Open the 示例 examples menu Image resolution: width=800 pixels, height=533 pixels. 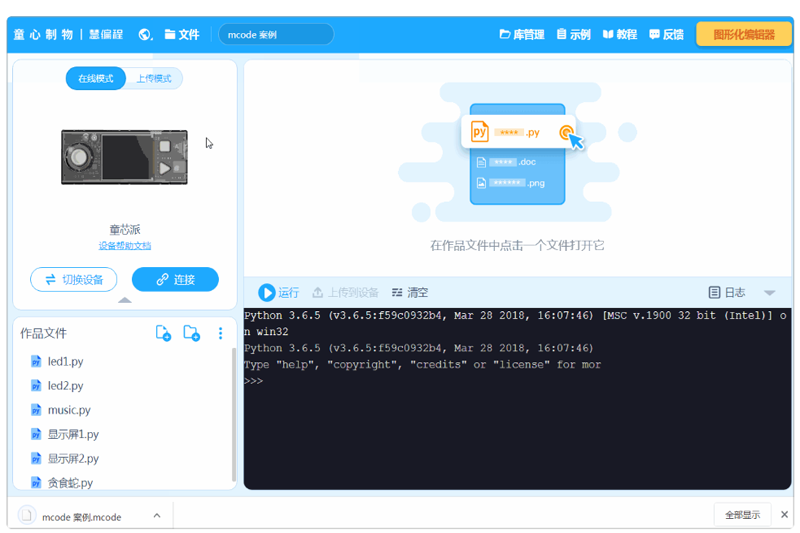pos(573,35)
